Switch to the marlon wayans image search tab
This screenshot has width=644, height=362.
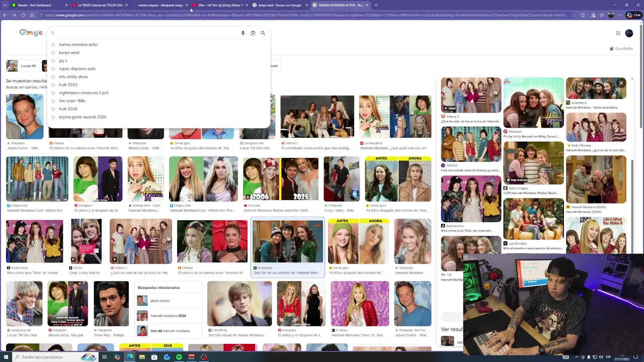(x=159, y=5)
